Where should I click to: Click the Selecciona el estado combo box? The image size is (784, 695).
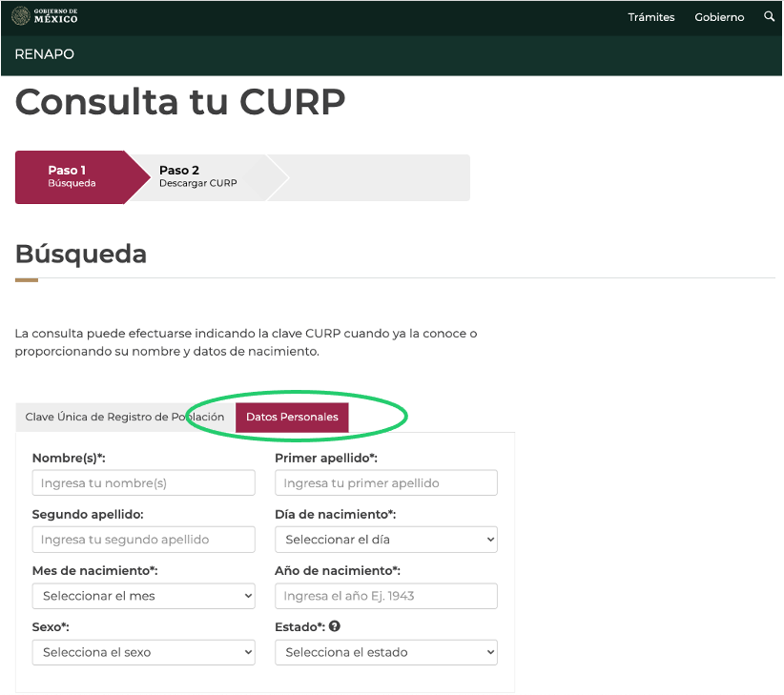tap(385, 652)
